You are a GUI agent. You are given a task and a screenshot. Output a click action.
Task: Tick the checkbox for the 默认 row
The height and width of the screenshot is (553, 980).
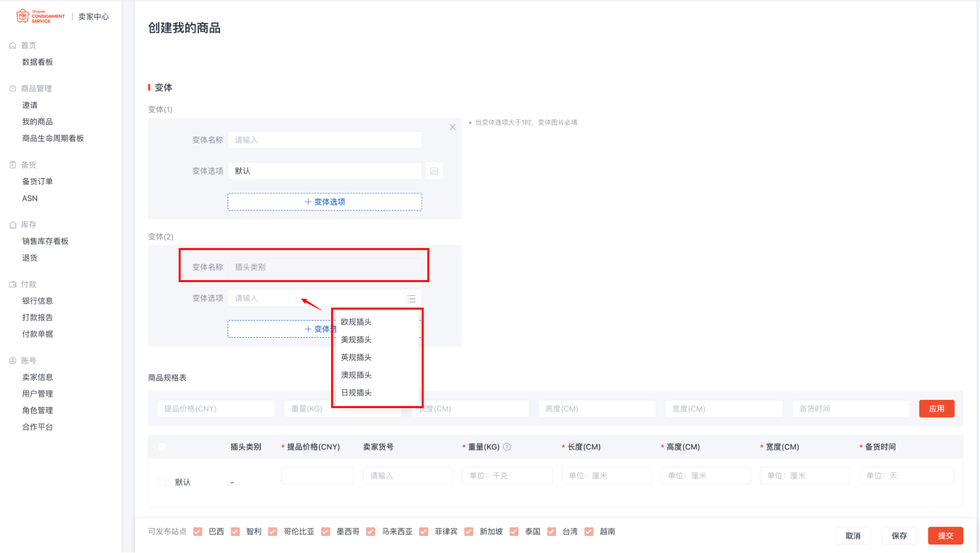[162, 482]
